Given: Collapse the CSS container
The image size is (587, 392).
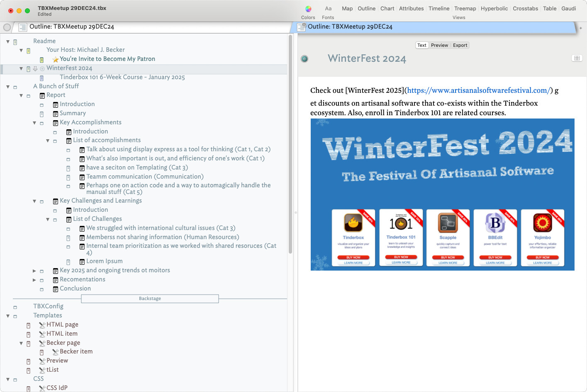Looking at the screenshot, I should (x=8, y=380).
